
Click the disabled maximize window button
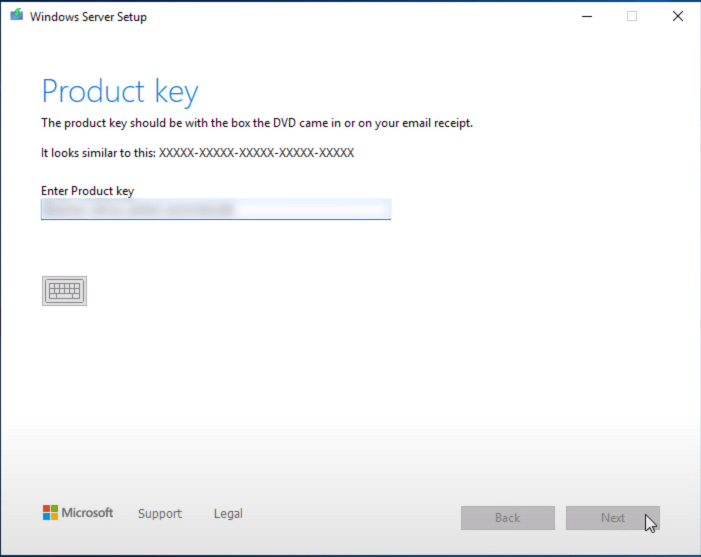pyautogui.click(x=632, y=16)
